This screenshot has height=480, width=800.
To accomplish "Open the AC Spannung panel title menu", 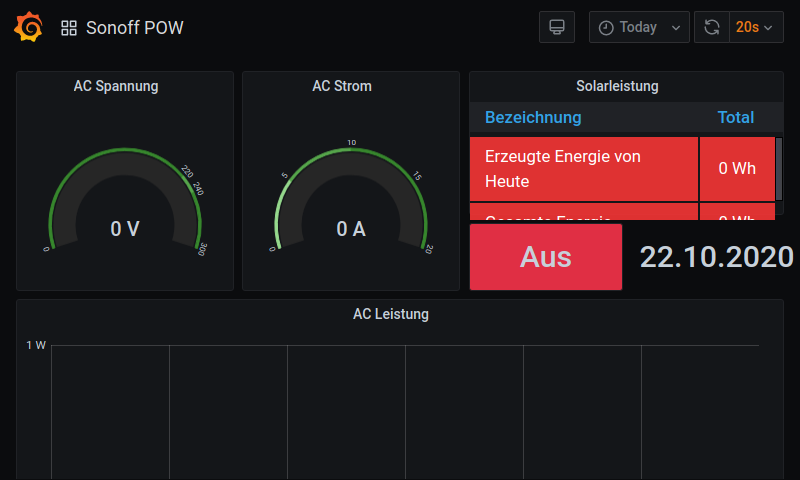I will point(116,86).
